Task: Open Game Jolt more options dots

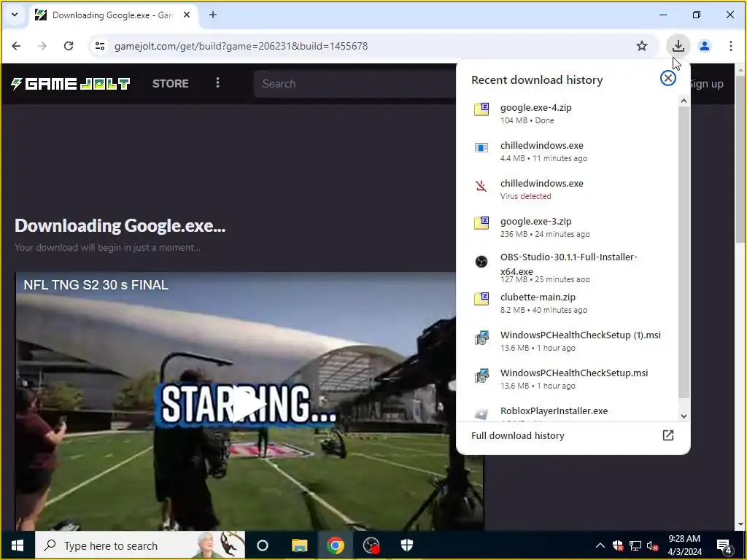Action: coord(217,83)
